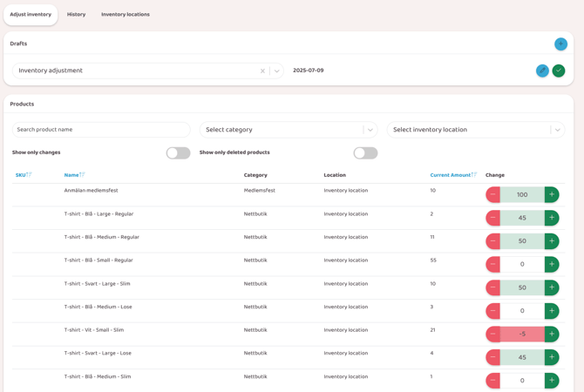Viewport: 584px width, 392px height.
Task: Enable the Show only deleted products switch
Action: 365,153
